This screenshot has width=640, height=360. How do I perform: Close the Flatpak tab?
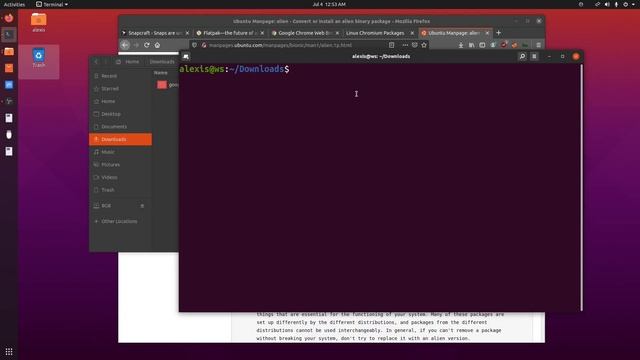262,33
